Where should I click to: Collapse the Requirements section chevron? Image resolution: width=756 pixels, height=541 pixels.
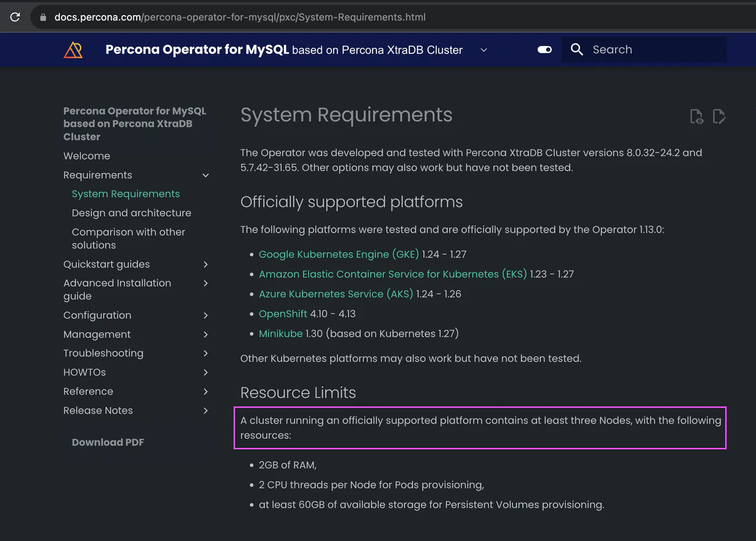tap(205, 175)
